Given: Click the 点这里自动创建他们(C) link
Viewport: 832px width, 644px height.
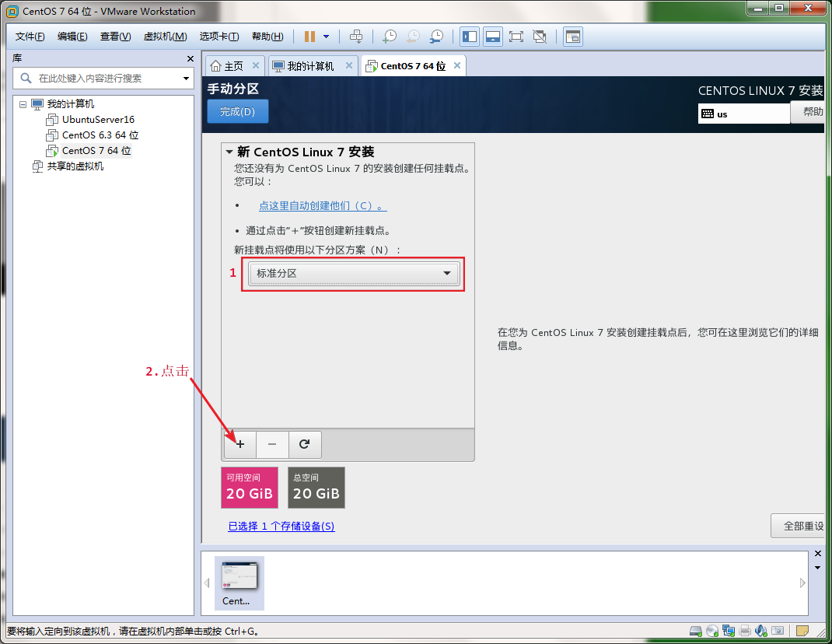Looking at the screenshot, I should click(323, 206).
